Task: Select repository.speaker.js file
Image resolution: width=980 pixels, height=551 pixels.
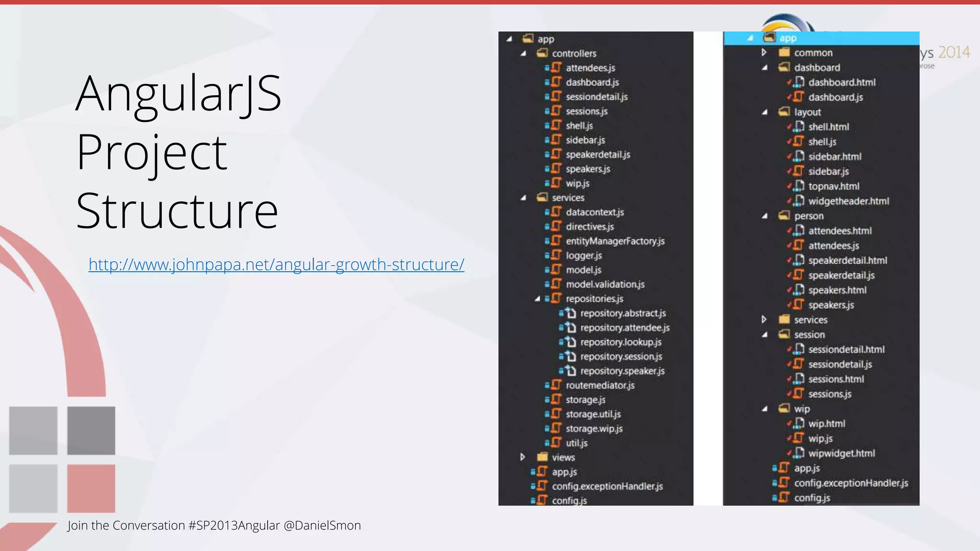Action: (623, 371)
